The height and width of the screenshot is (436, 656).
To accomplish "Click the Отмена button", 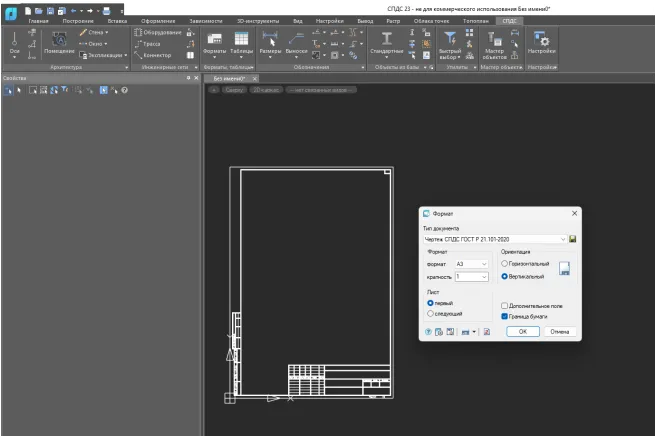I will pos(560,331).
